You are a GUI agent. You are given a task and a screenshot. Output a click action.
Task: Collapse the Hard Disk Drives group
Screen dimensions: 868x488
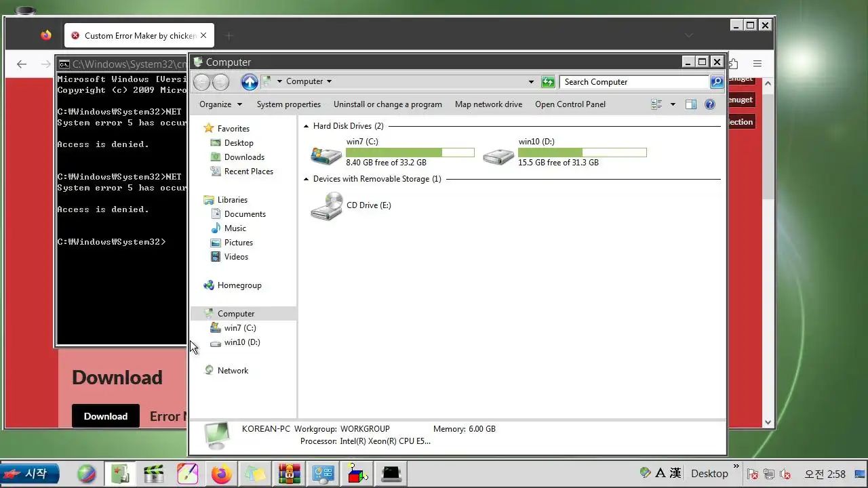(x=307, y=126)
